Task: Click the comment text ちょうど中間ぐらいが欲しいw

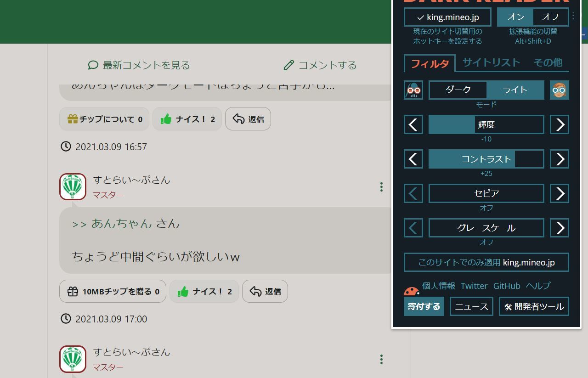Action: [156, 256]
